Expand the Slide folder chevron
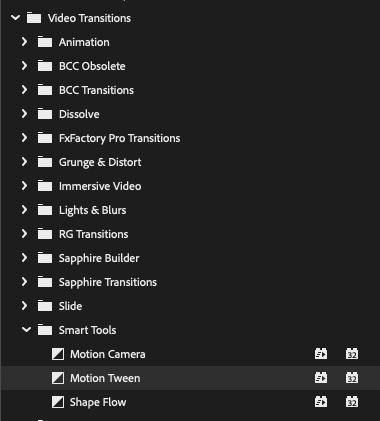The width and height of the screenshot is (380, 421). pos(24,306)
